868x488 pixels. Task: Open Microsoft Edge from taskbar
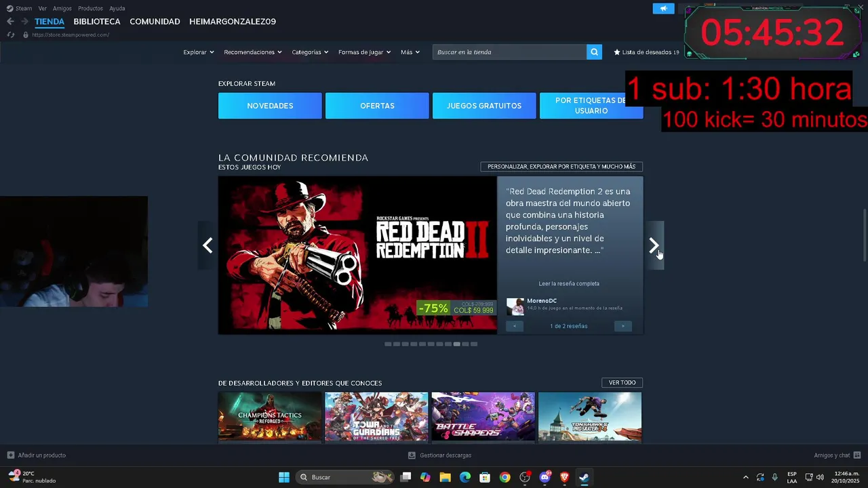point(465,477)
